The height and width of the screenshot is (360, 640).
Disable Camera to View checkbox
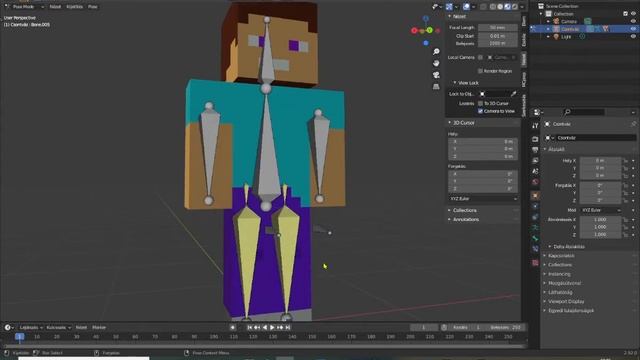480,111
